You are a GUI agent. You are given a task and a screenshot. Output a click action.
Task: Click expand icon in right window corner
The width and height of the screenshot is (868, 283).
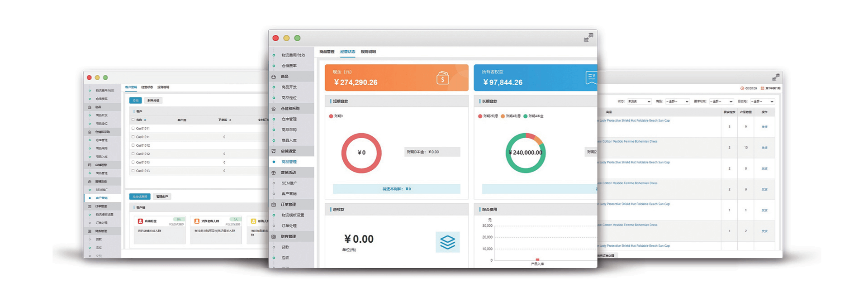(x=776, y=77)
